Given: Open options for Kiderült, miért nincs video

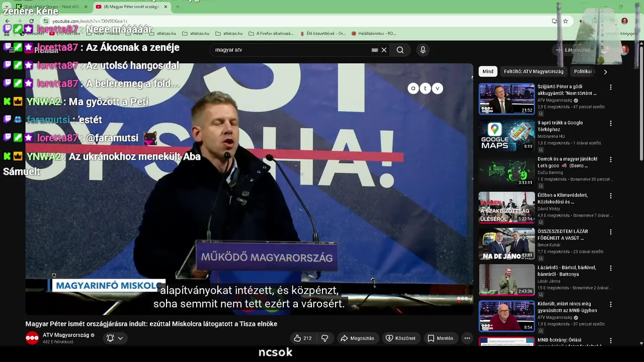Looking at the screenshot, I should tap(611, 304).
